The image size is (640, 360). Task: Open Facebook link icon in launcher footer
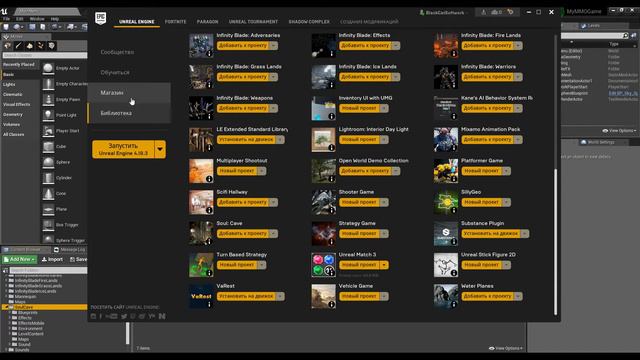coord(101,316)
